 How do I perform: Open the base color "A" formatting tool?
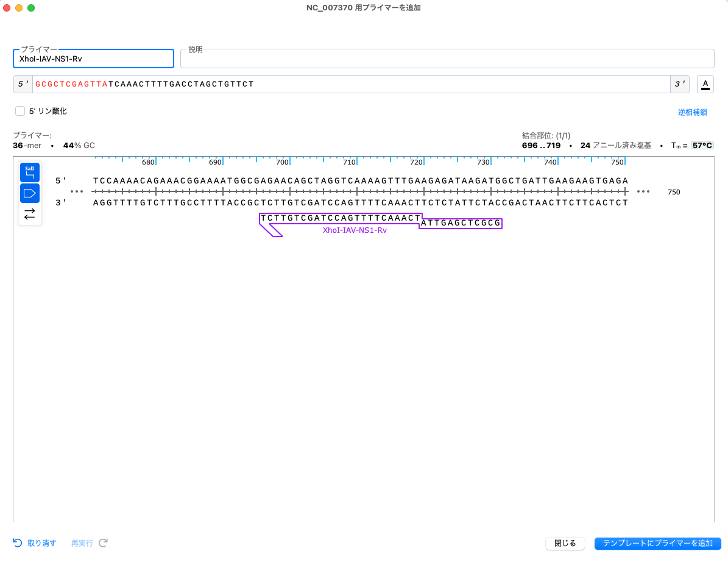(x=705, y=84)
